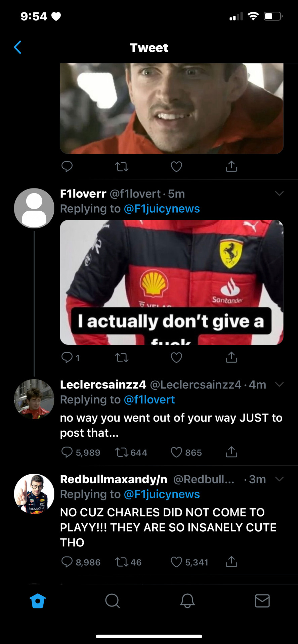
Task: Open the Notifications bell tab
Action: 187,601
